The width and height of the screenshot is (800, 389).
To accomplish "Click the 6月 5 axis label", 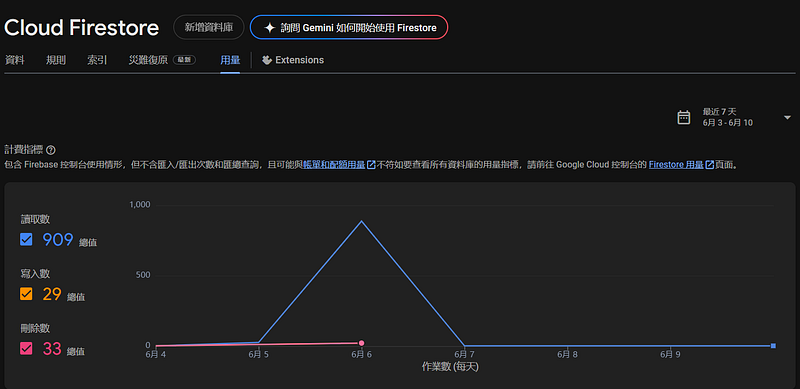I will (x=258, y=354).
